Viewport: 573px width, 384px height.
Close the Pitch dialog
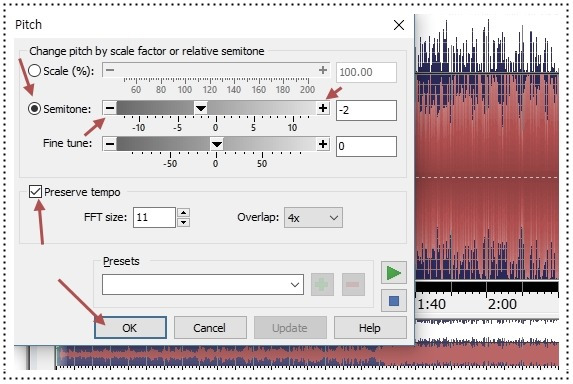coord(399,25)
